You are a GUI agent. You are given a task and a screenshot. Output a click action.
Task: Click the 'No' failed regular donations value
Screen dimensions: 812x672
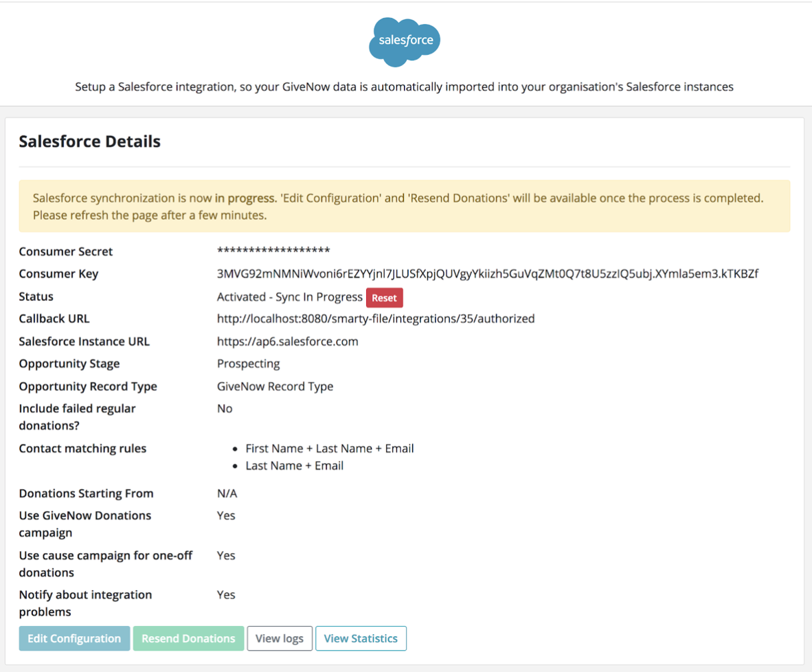(x=225, y=409)
